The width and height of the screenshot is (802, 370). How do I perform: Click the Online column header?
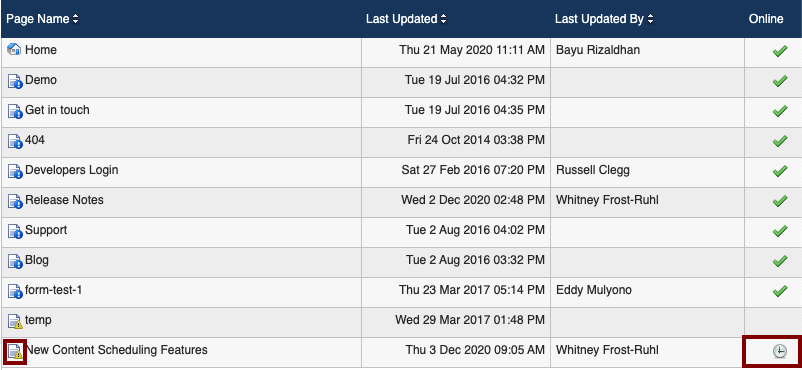tap(766, 19)
